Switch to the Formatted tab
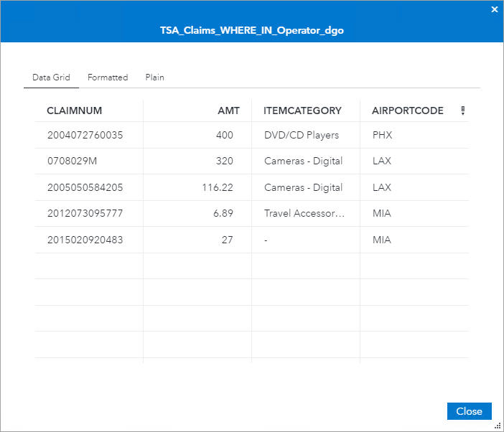 click(x=108, y=78)
